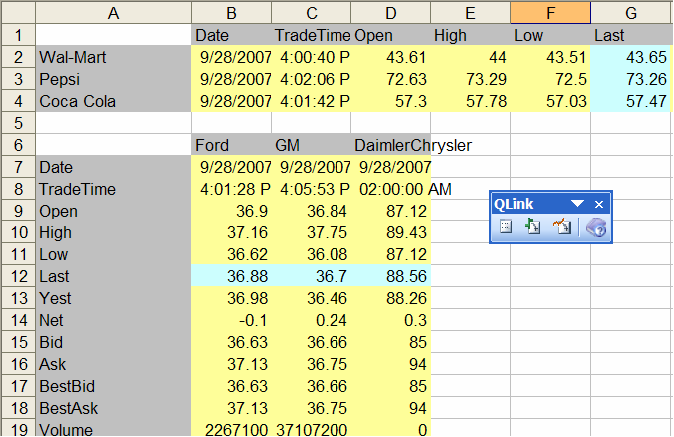
Task: Select the Bid label cell
Action: click(113, 342)
